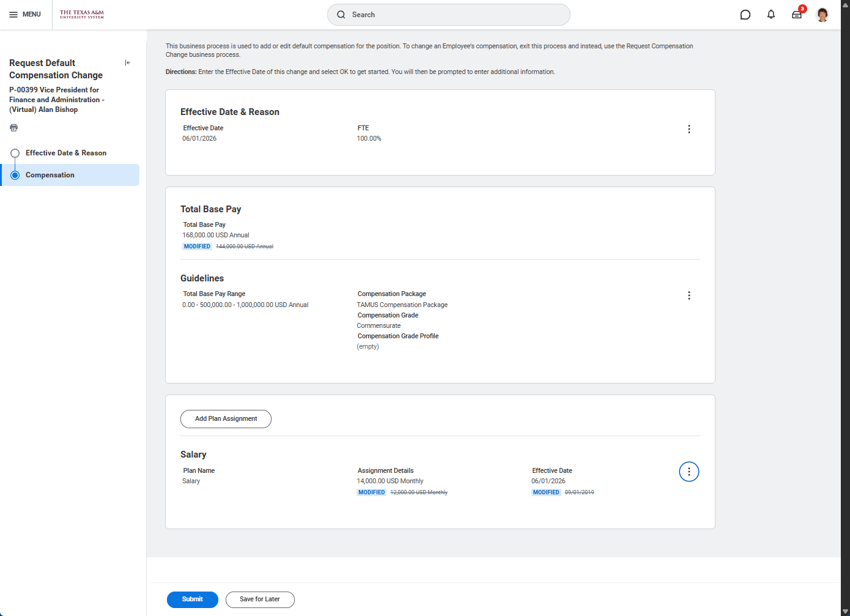Viewport: 850px width, 616px height.
Task: Click the print icon in sidebar
Action: point(14,128)
